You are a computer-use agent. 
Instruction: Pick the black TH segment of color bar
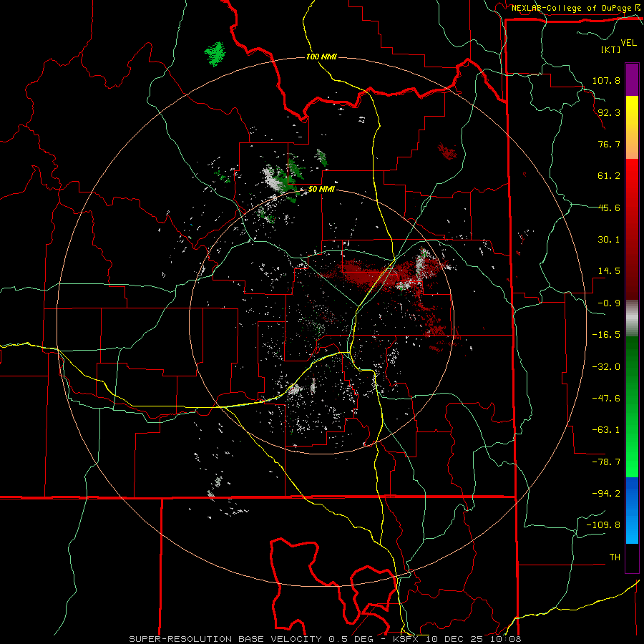pyautogui.click(x=632, y=557)
